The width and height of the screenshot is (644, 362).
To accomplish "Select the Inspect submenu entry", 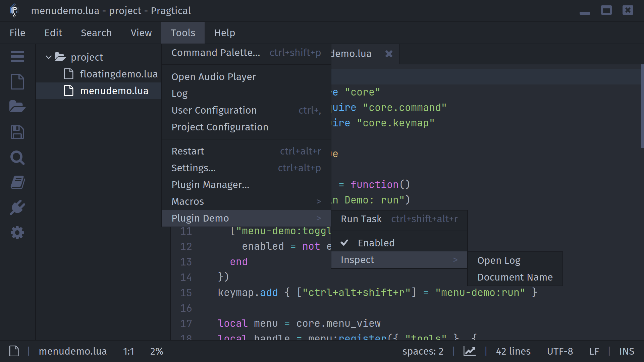I will click(399, 260).
